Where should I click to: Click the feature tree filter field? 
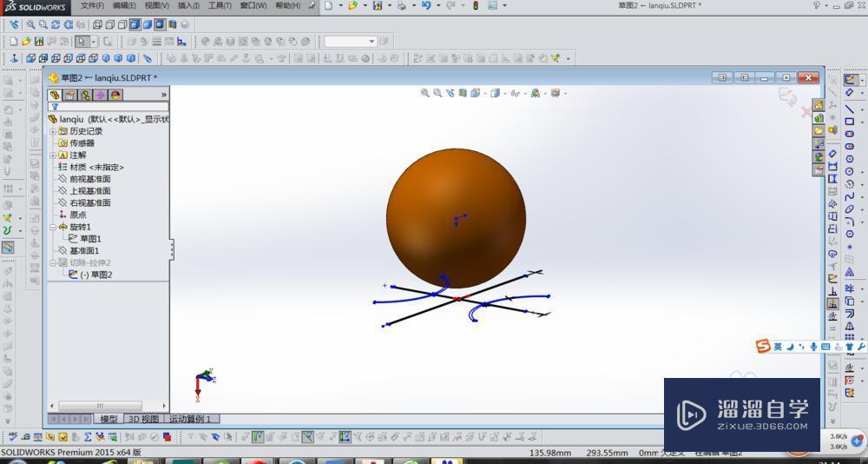tap(108, 106)
